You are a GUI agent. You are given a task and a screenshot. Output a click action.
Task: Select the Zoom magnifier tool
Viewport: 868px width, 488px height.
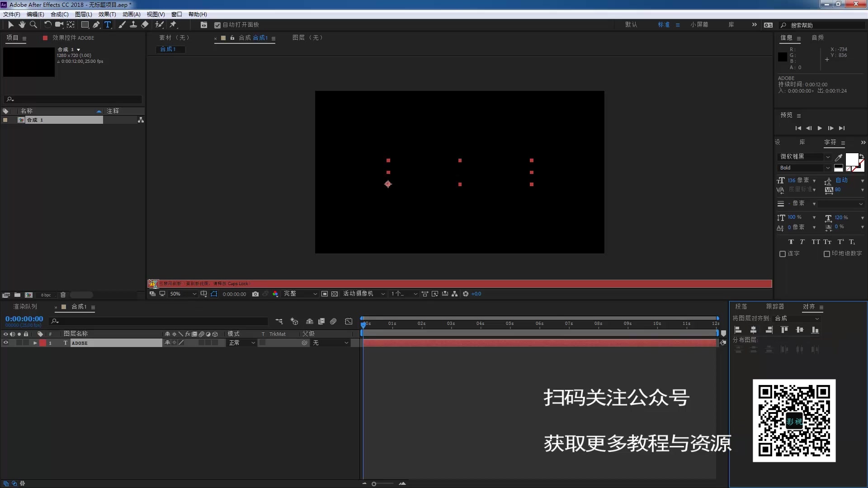(33, 25)
